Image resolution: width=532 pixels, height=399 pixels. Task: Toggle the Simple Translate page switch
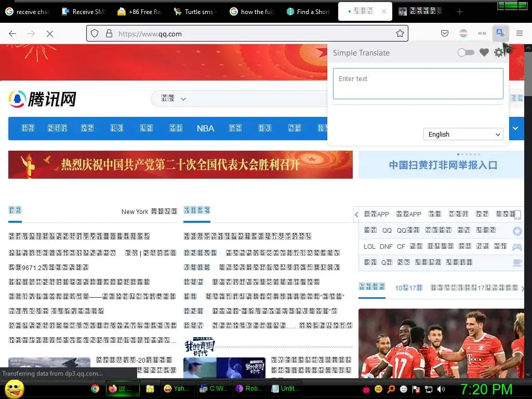[x=465, y=52]
